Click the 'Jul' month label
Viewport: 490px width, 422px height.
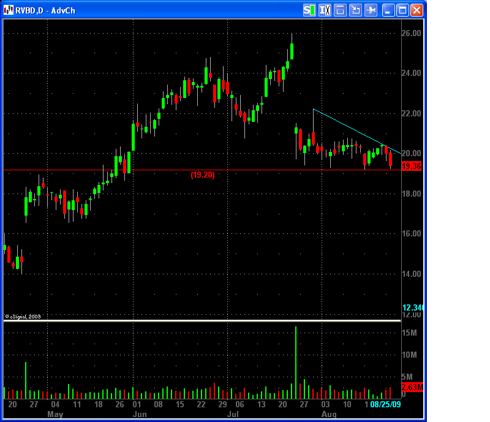(233, 414)
